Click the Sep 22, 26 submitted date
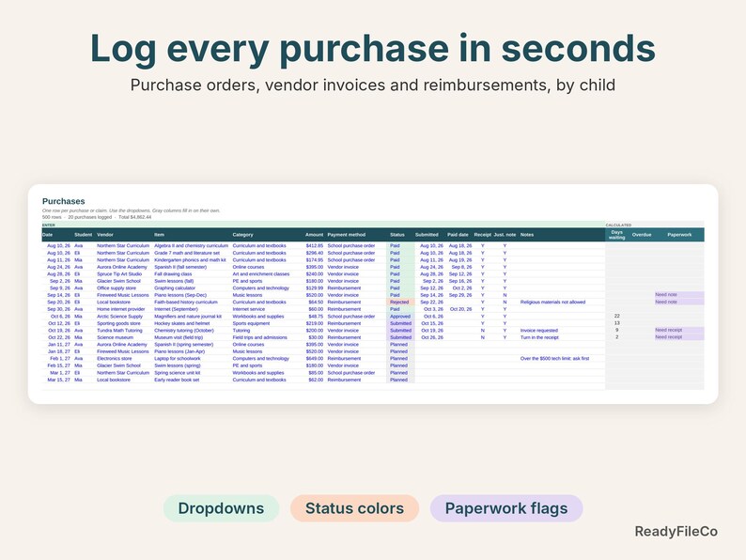This screenshot has width=746, height=560. click(x=431, y=303)
